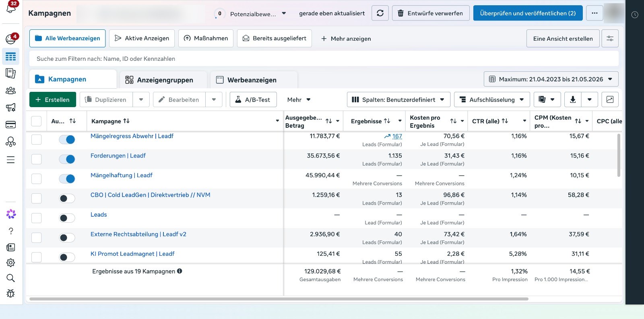Image resolution: width=644 pixels, height=319 pixels.
Task: Expand the Mehr dropdown menu
Action: [299, 99]
